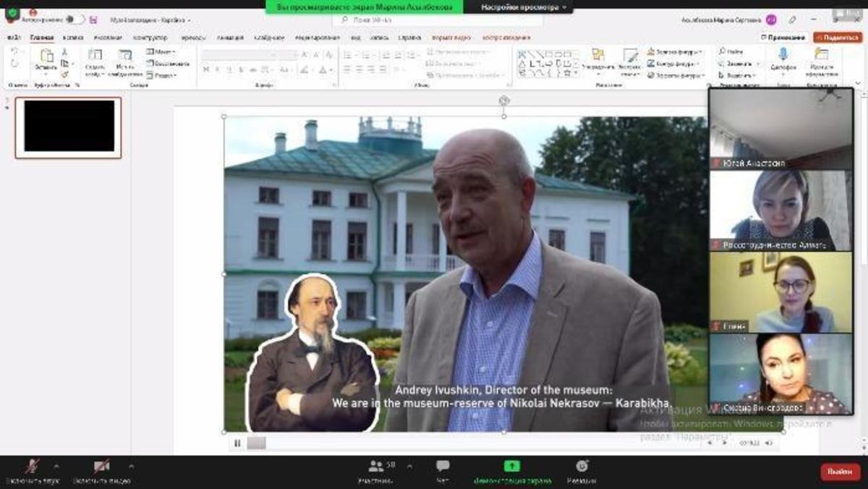868x489 pixels.
Task: Open the Zoom chat
Action: [443, 467]
